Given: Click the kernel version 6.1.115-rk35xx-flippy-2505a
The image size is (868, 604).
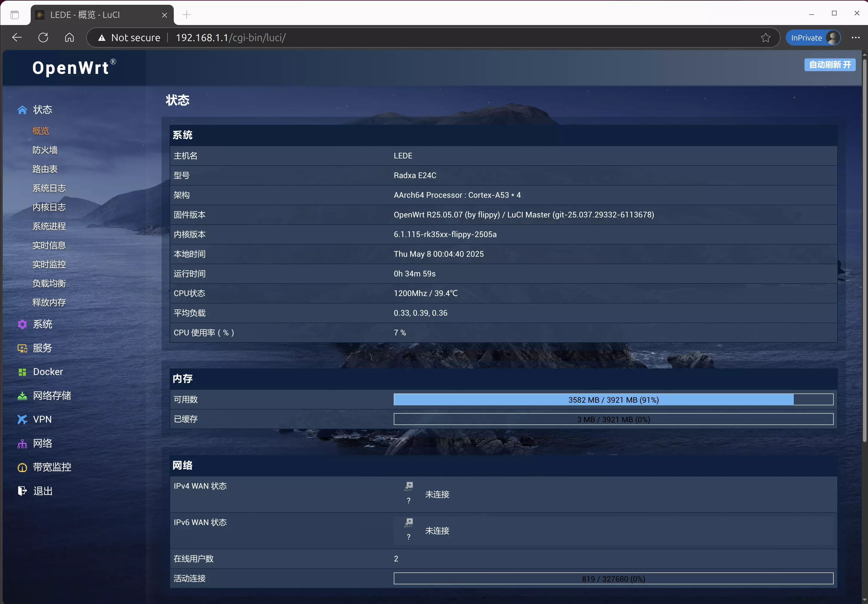Looking at the screenshot, I should coord(445,235).
